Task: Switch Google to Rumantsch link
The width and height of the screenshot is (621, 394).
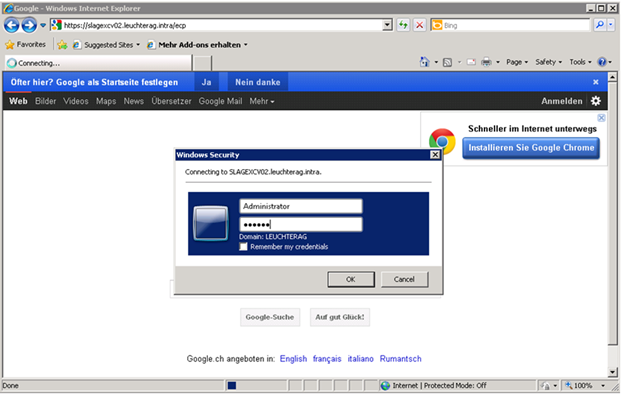Action: coord(400,359)
